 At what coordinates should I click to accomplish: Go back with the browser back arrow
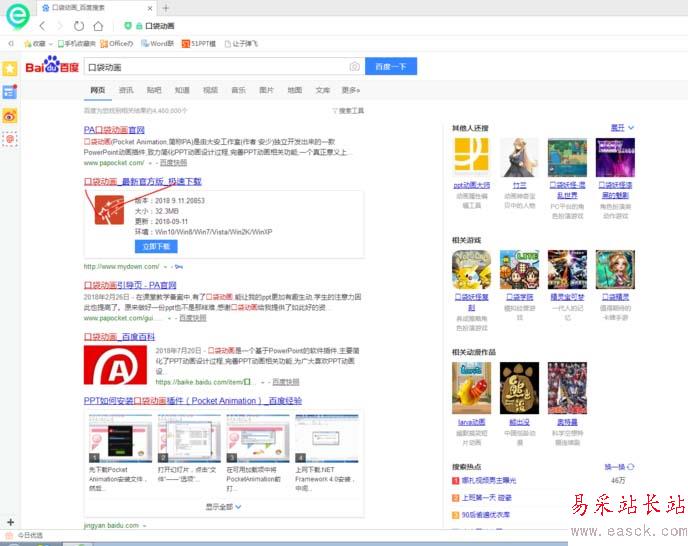[x=43, y=26]
